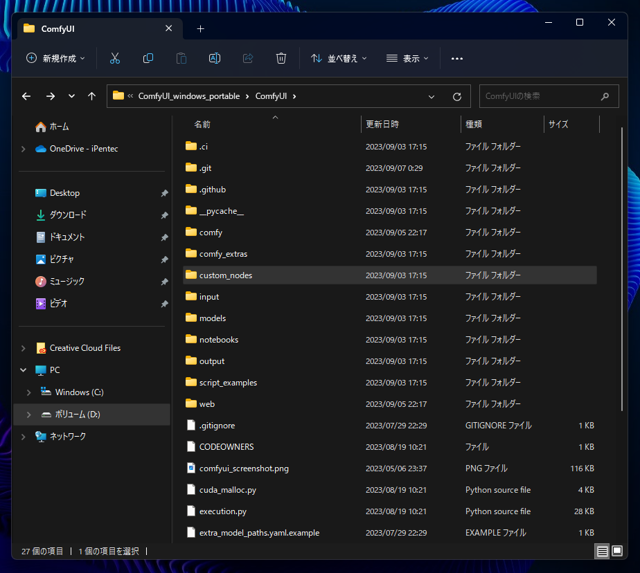Go back with the left arrow

27,96
